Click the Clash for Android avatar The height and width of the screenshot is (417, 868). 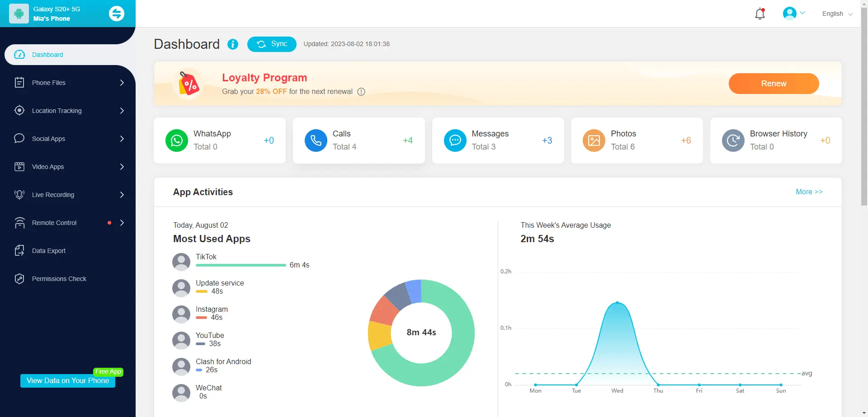click(x=181, y=367)
